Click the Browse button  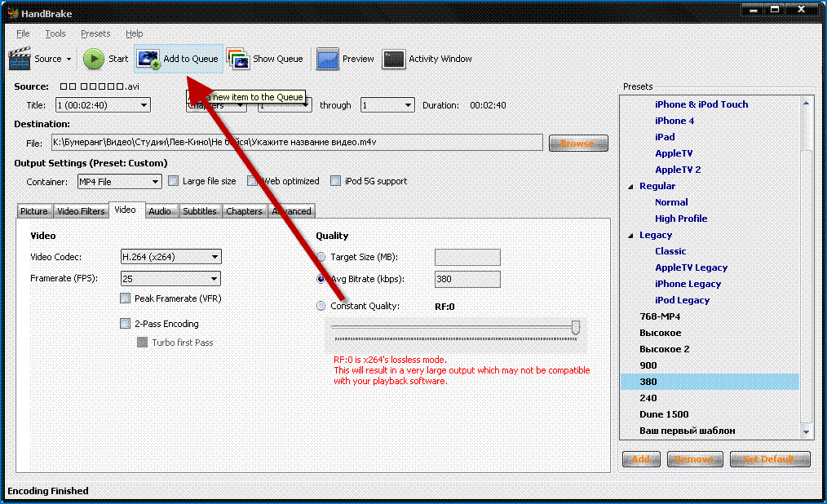click(578, 143)
